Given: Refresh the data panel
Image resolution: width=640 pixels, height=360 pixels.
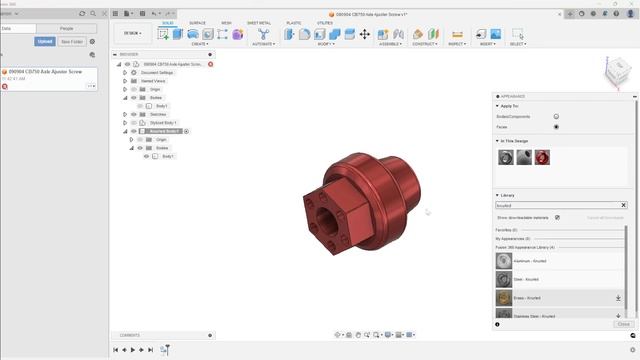Looking at the screenshot, I should pyautogui.click(x=82, y=13).
